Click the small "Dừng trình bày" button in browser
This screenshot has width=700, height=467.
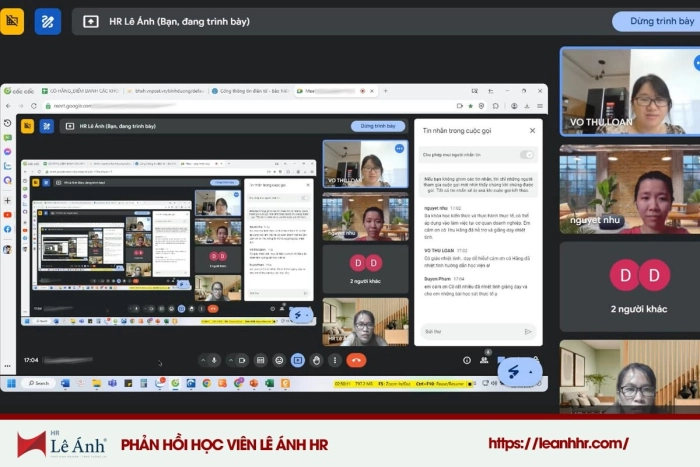377,126
